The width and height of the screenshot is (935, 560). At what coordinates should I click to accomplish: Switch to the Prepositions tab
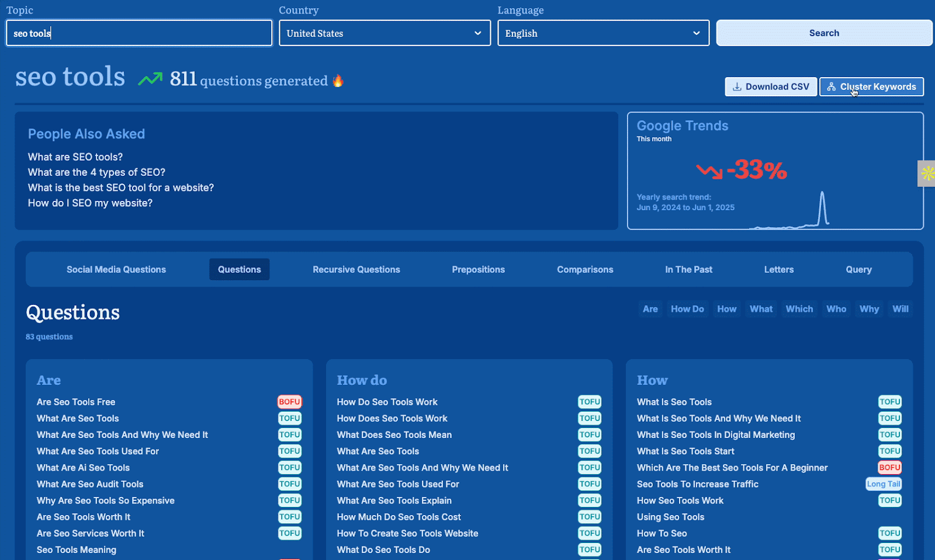coord(479,269)
